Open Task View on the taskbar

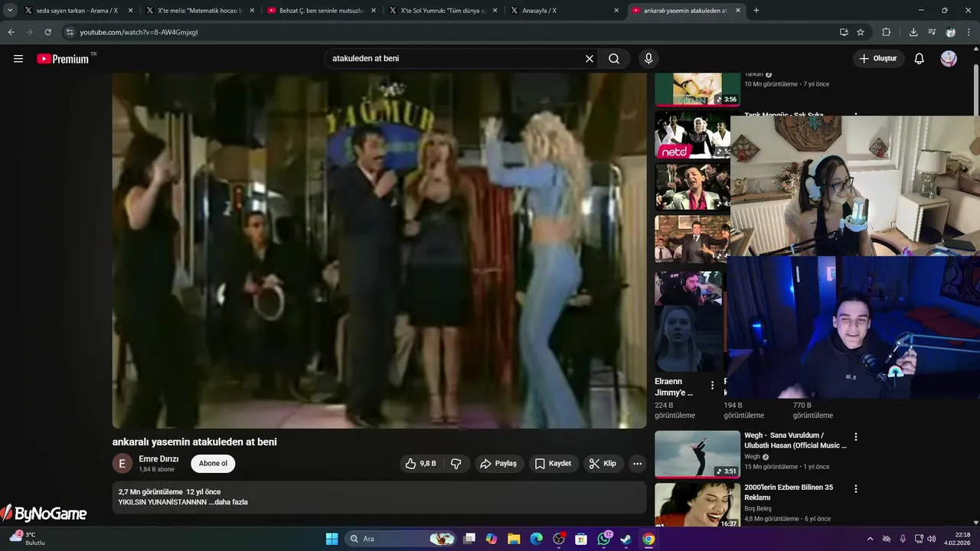(469, 539)
